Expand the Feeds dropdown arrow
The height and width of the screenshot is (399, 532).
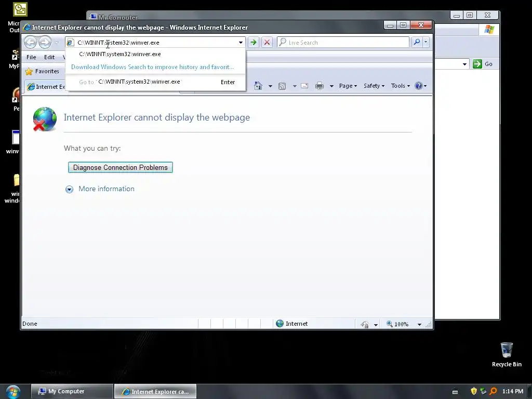click(x=295, y=86)
